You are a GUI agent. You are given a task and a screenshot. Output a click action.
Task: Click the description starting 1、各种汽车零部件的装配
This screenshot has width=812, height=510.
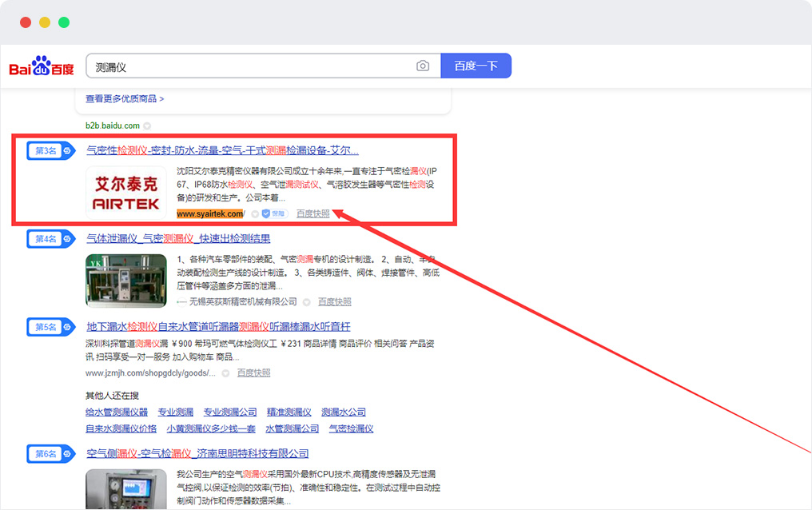click(x=308, y=273)
